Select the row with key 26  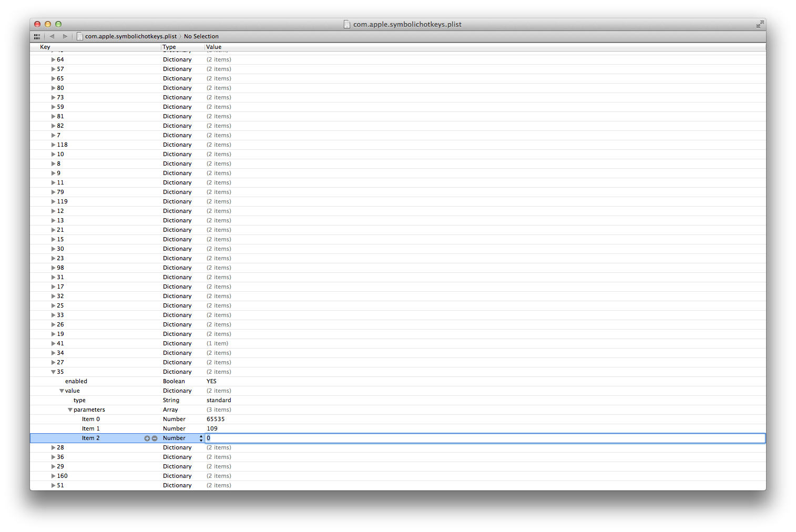point(397,325)
